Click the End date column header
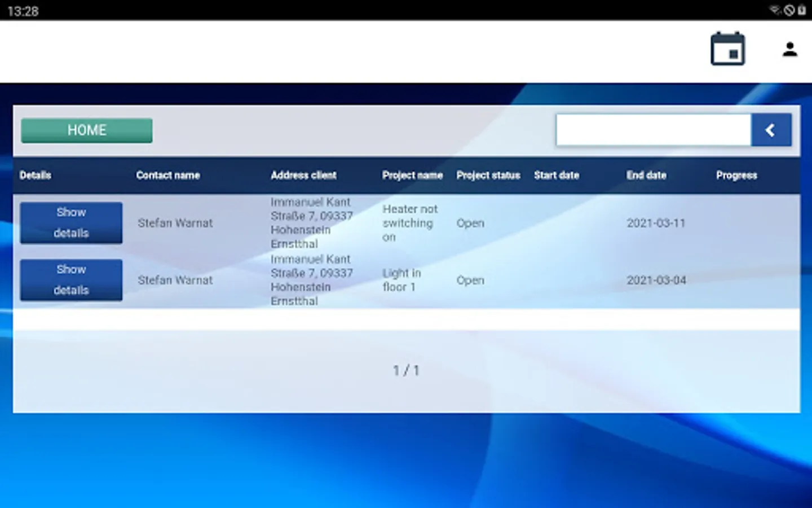This screenshot has height=508, width=812. (x=646, y=176)
